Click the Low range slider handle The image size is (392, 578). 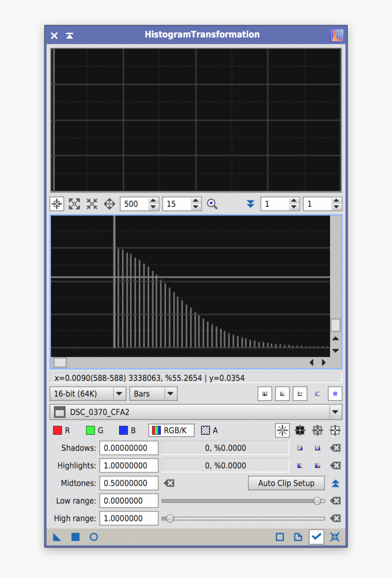(x=318, y=500)
